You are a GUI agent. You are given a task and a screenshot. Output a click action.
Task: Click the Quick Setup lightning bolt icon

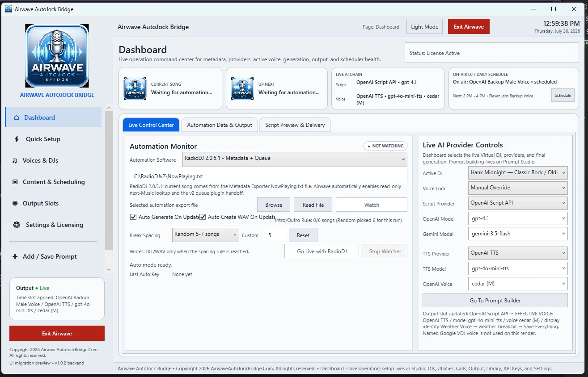coord(17,139)
